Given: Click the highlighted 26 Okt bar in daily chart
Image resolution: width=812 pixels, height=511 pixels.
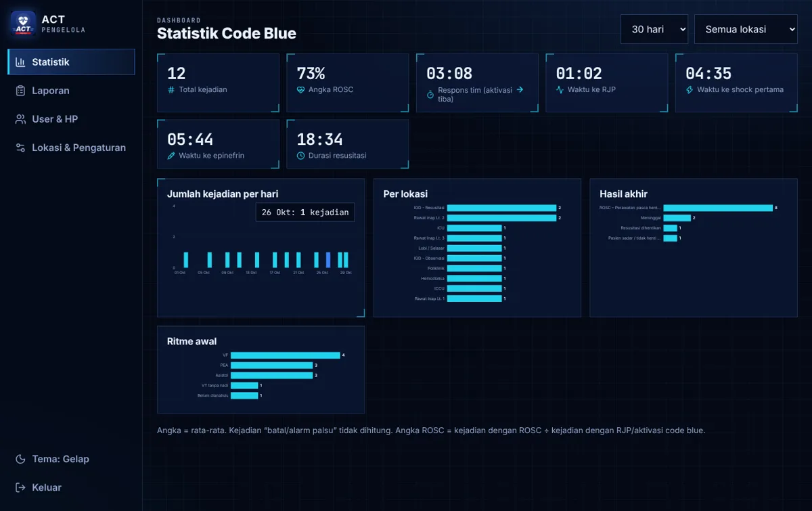Looking at the screenshot, I should [x=328, y=260].
